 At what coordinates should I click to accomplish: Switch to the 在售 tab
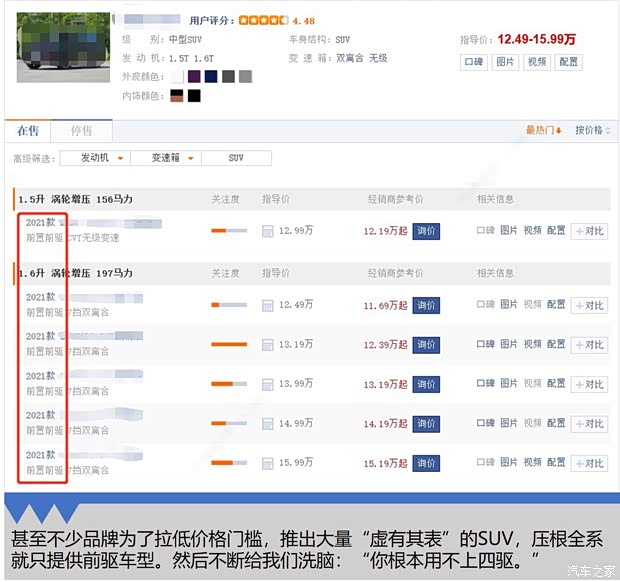[28, 131]
